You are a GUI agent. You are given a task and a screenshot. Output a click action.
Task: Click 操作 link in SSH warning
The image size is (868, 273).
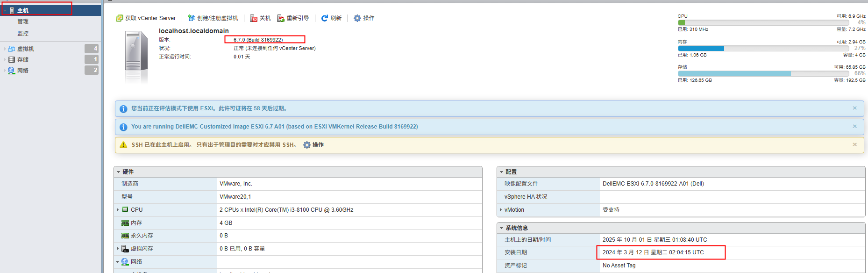click(318, 145)
